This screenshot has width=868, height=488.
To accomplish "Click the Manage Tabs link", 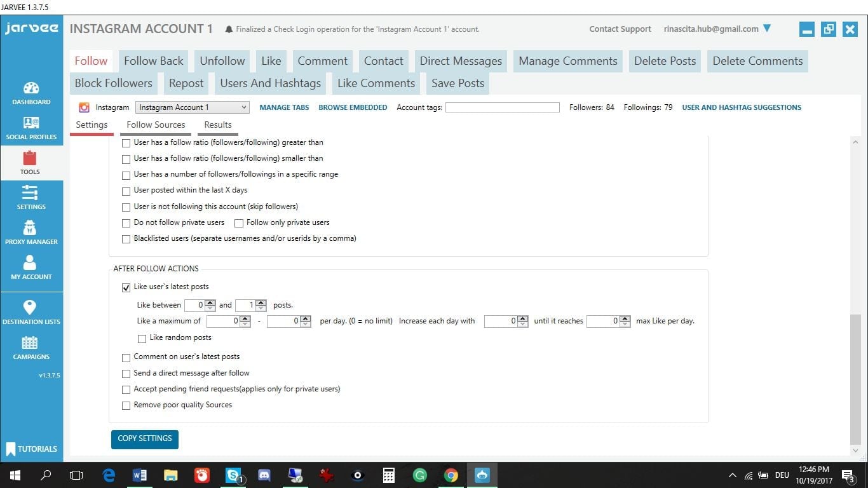I will tap(284, 107).
